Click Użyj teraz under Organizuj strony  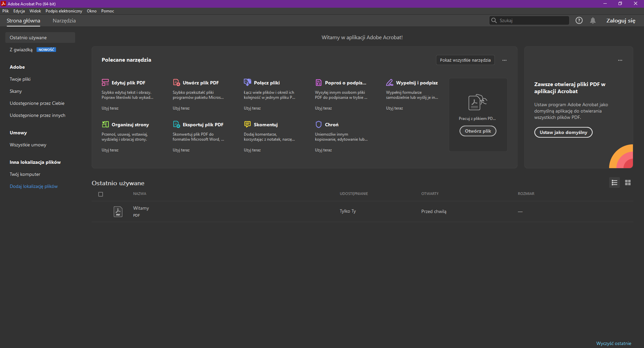pyautogui.click(x=110, y=150)
